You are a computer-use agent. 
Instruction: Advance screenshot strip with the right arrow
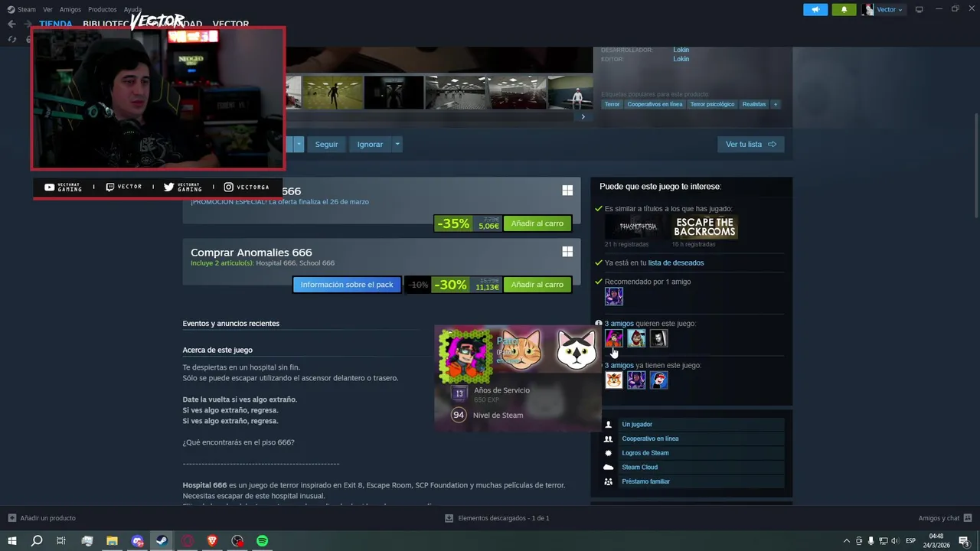pos(583,116)
